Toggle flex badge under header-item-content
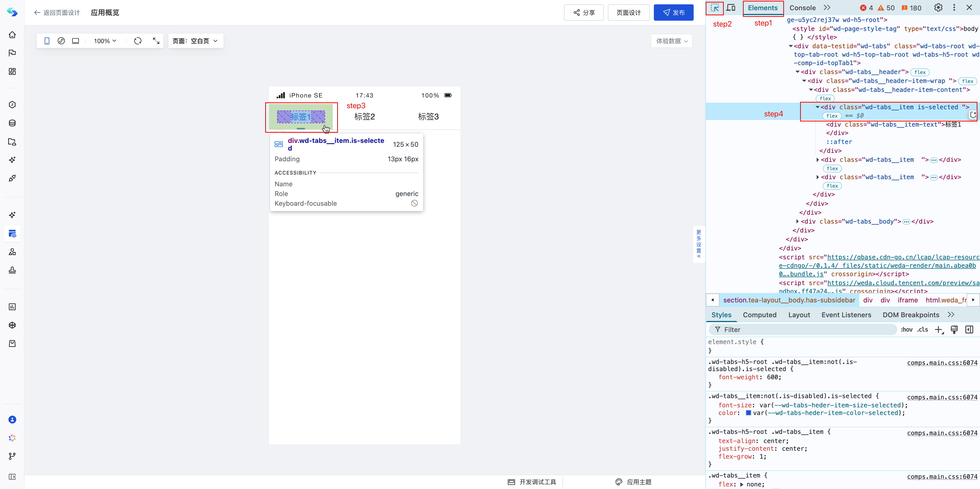Image resolution: width=980 pixels, height=489 pixels. tap(825, 99)
